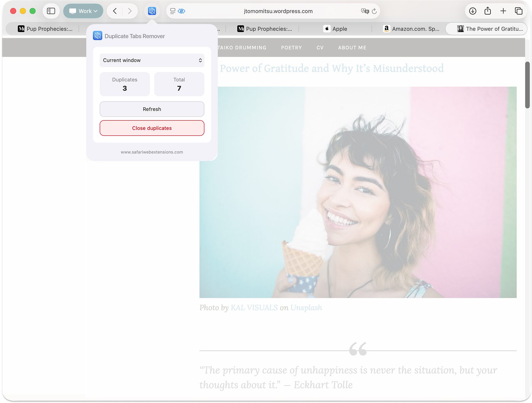The height and width of the screenshot is (403, 532).
Task: Click the Translate icon in address bar
Action: tap(365, 11)
